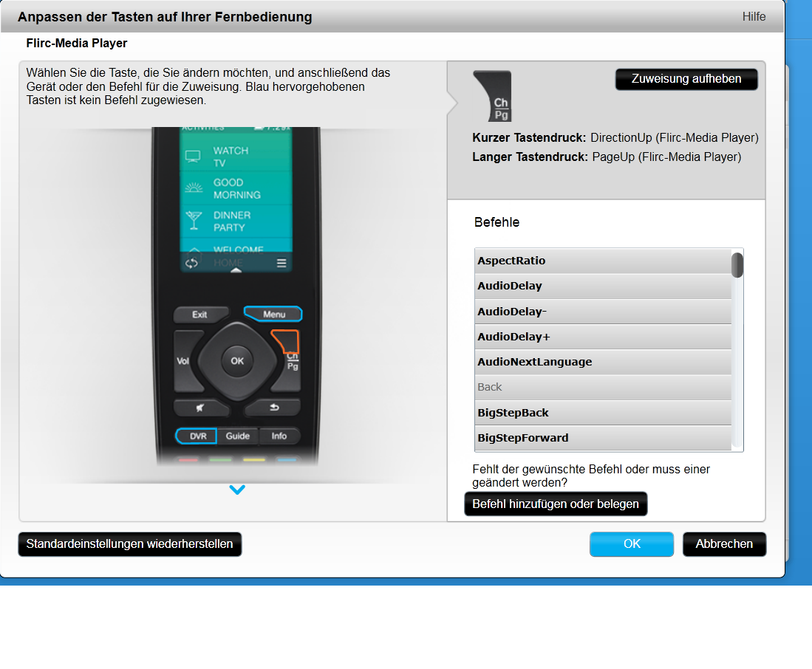
Task: Click Dinner Party activity on remote screen
Action: click(236, 221)
